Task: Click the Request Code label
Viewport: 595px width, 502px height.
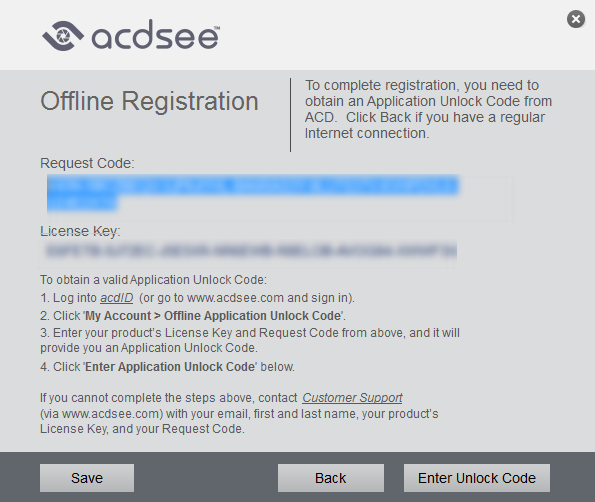Action: click(x=87, y=163)
